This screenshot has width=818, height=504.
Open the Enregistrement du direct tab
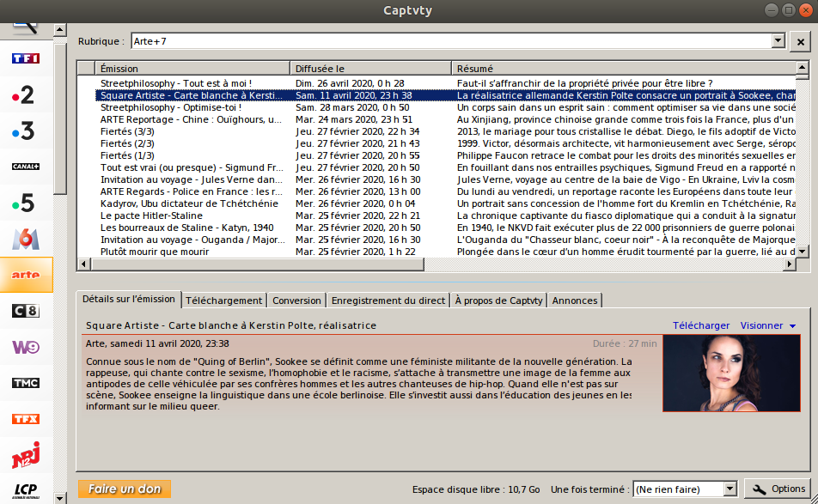(x=388, y=301)
